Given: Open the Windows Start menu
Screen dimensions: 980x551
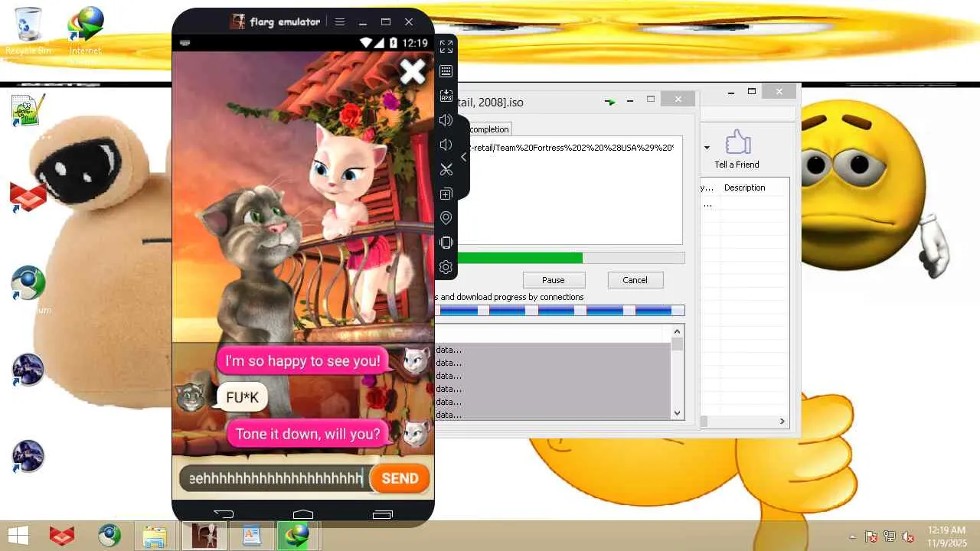Looking at the screenshot, I should 18,536.
